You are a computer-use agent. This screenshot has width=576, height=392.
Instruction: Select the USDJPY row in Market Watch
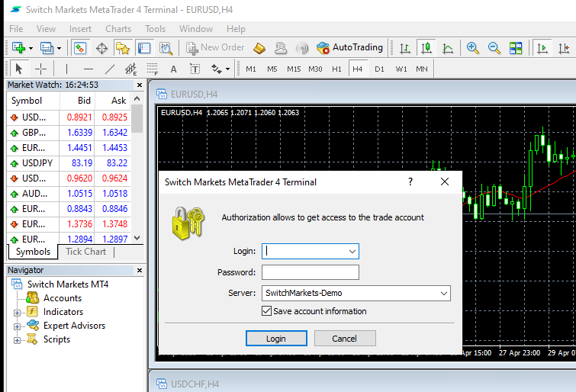[x=69, y=163]
